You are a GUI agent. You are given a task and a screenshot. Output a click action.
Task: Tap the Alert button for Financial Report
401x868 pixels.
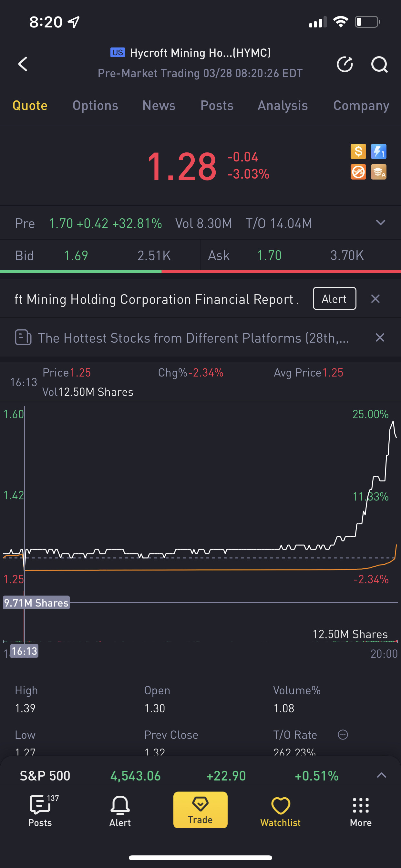point(334,299)
